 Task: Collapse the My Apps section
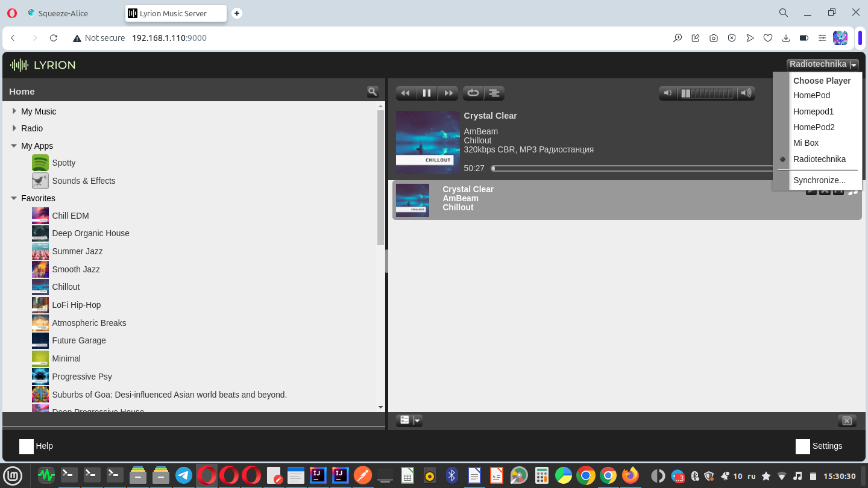(14, 145)
